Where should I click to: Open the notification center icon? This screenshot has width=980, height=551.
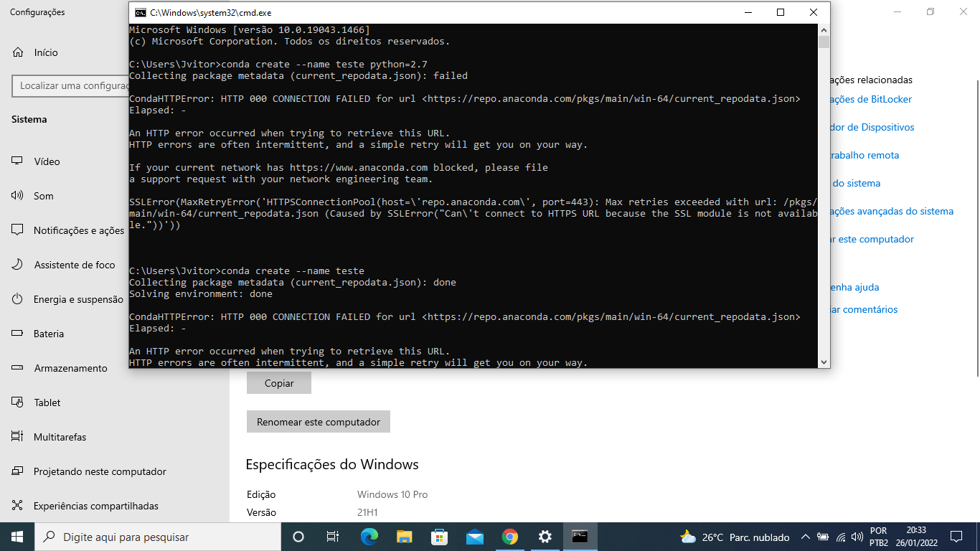tap(956, 537)
